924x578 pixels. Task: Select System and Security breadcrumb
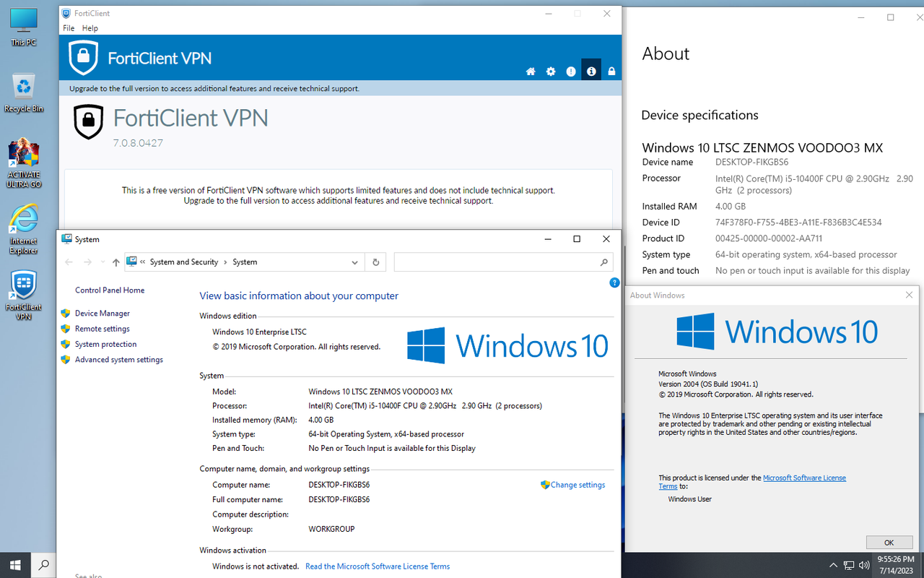click(x=184, y=262)
